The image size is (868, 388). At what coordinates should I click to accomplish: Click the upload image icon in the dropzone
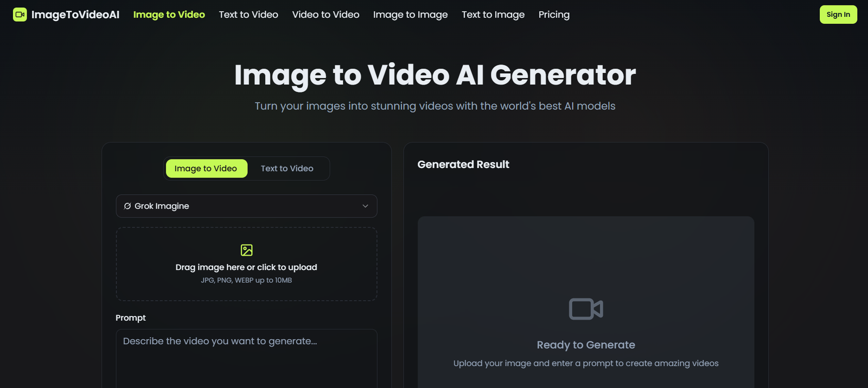tap(246, 250)
